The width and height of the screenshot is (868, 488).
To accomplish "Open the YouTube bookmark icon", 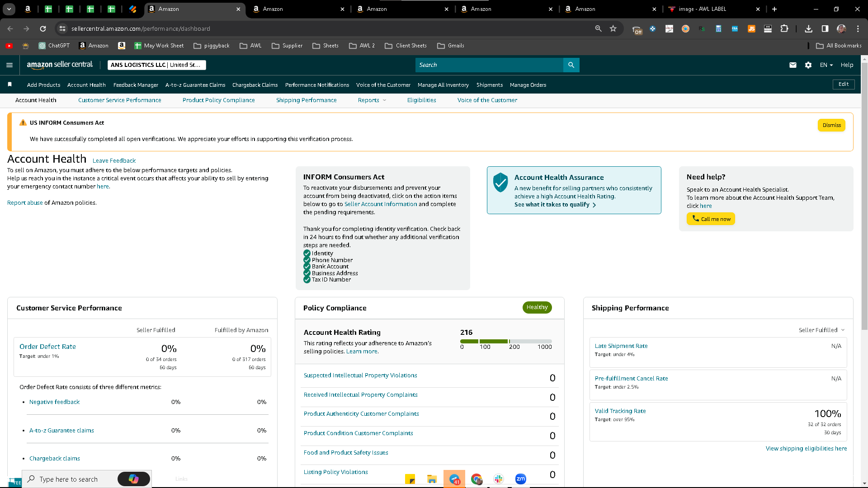I will click(x=9, y=46).
